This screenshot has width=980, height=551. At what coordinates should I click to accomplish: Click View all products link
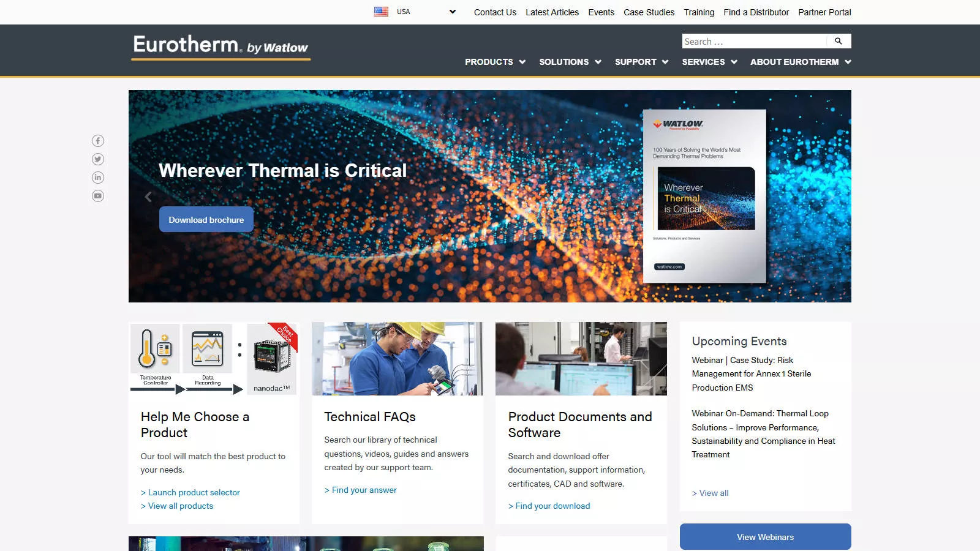(177, 506)
